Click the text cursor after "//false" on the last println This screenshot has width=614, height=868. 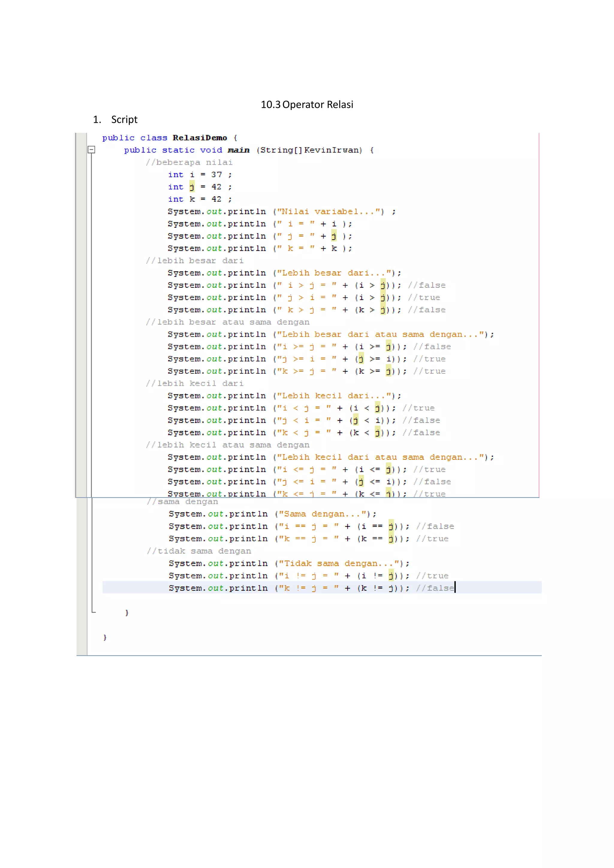(x=455, y=588)
